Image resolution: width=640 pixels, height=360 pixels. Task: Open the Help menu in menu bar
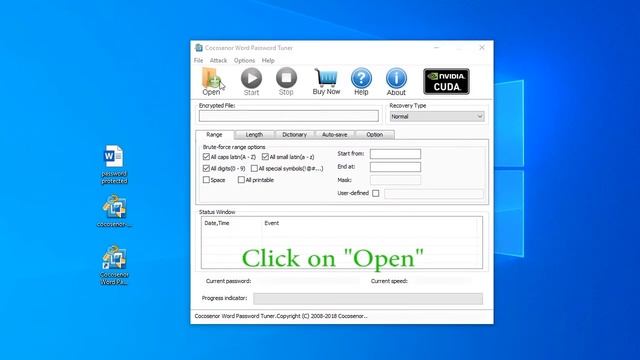pos(268,60)
